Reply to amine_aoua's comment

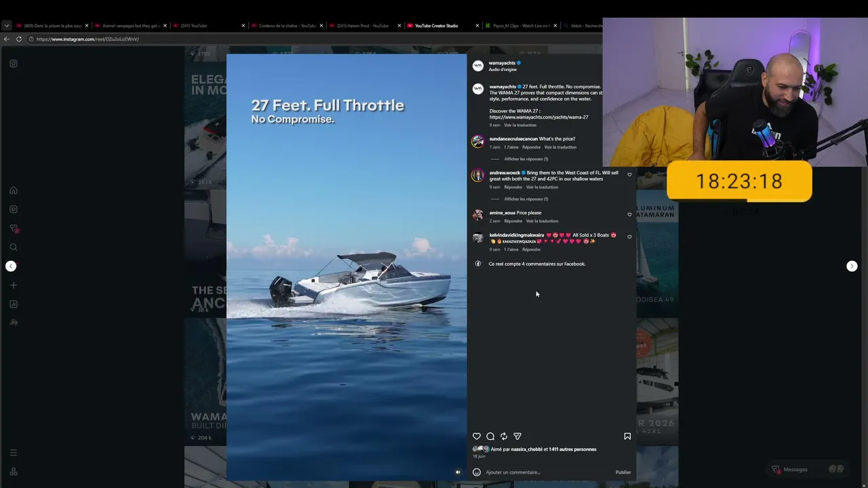tap(513, 221)
